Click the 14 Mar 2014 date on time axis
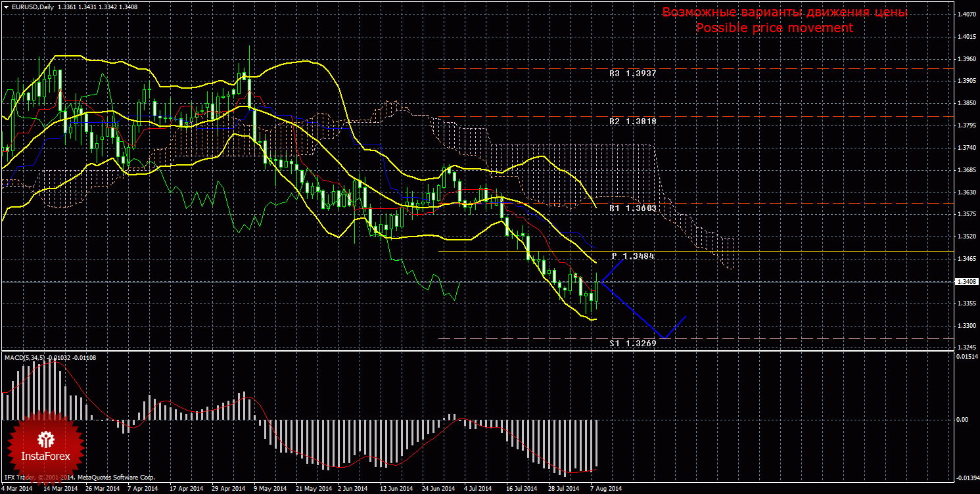The image size is (980, 494). click(59, 489)
